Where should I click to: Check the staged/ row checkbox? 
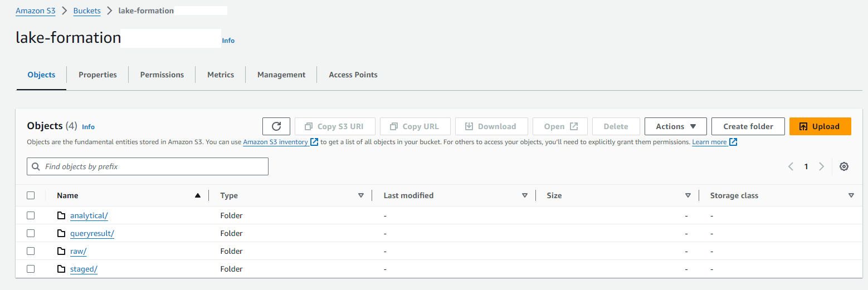point(31,269)
